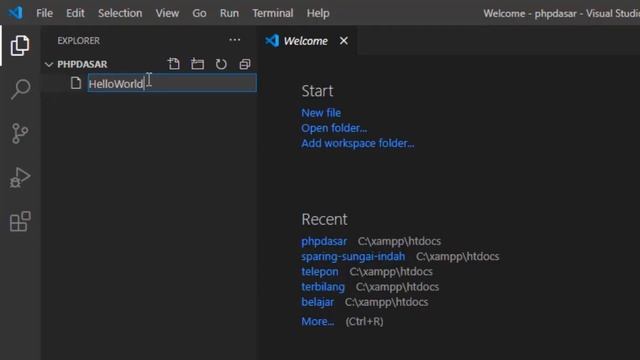Open the Search view in the activity bar
The image size is (640, 360).
click(20, 89)
